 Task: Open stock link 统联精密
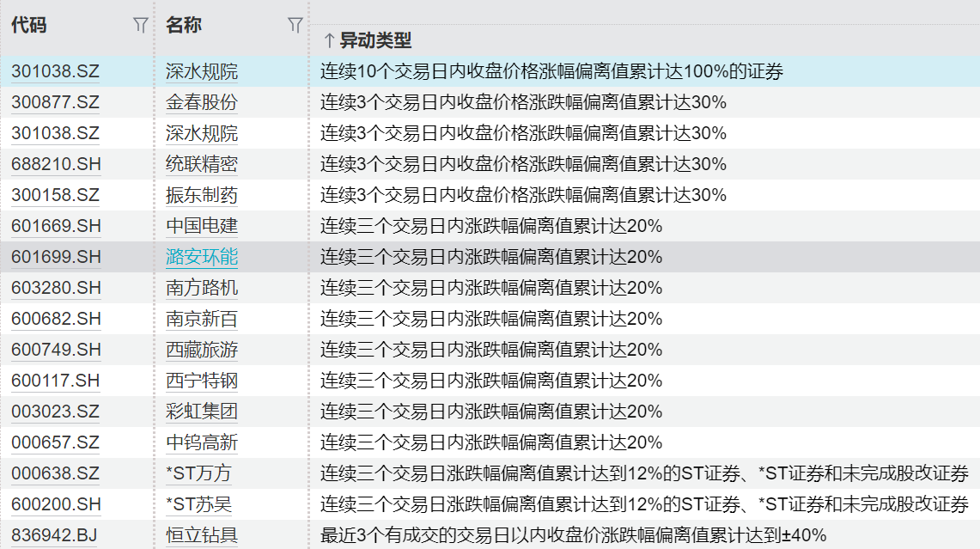[202, 164]
